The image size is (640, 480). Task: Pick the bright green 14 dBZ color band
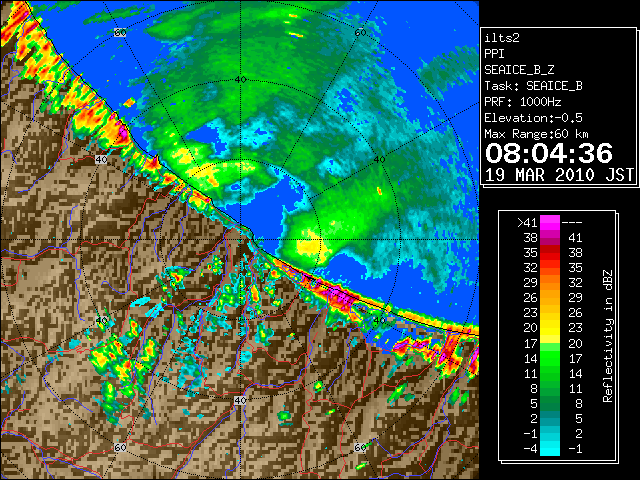coord(550,358)
